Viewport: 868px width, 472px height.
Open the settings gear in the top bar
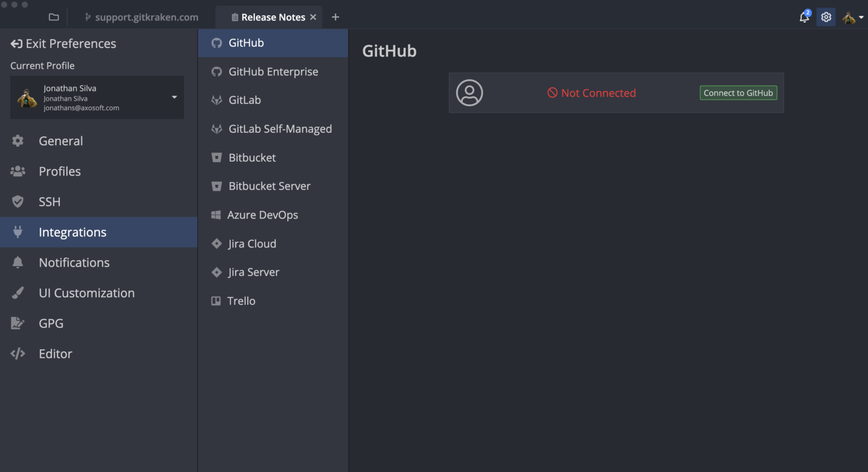coord(826,17)
